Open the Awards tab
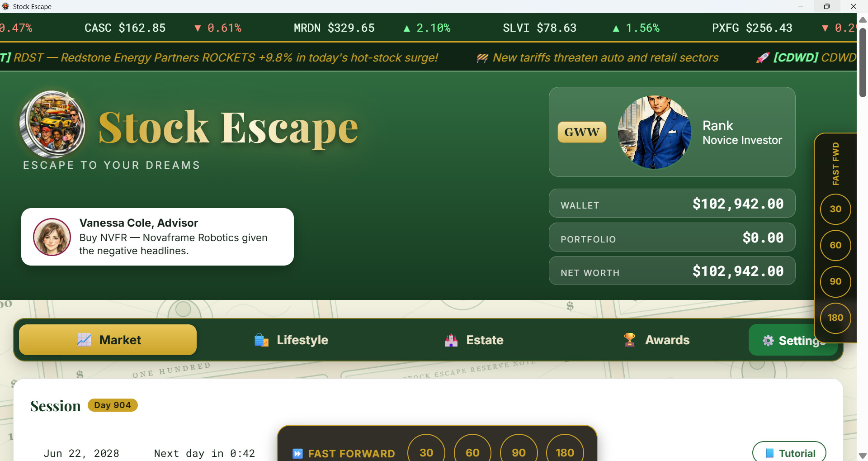Viewport: 868px width, 461px height. [656, 340]
